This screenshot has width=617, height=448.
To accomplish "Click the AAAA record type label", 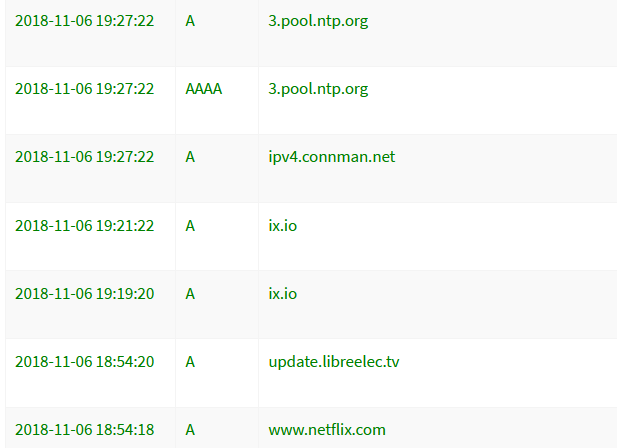I will (x=203, y=89).
